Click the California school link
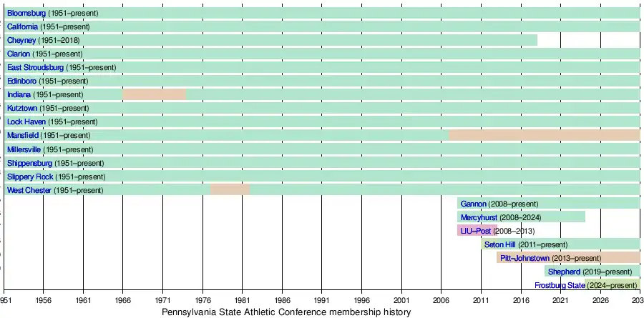This screenshot has width=644, height=318. [x=22, y=27]
